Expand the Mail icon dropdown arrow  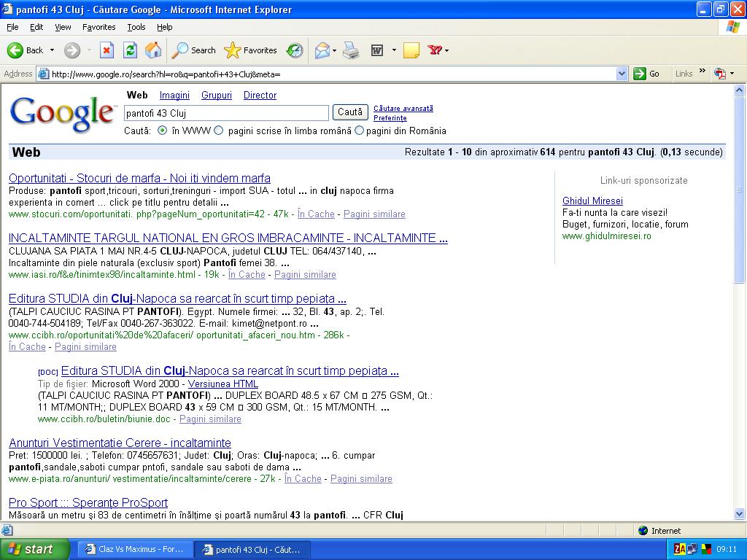pyautogui.click(x=334, y=50)
